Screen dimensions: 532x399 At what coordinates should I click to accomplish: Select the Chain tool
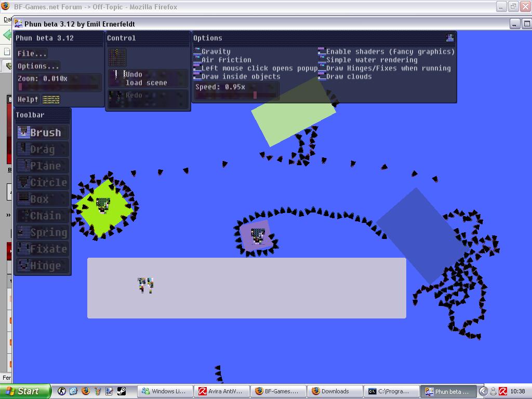coord(43,216)
